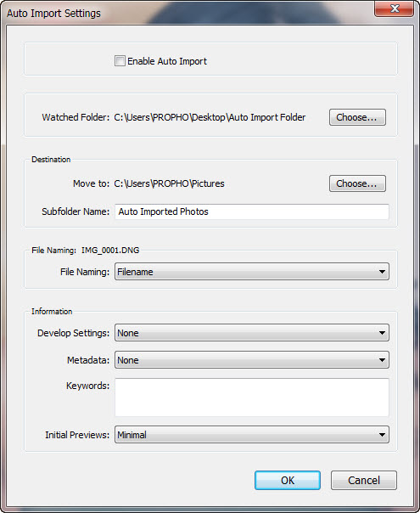
Task: Click inside the Keywords text box
Action: (252, 397)
